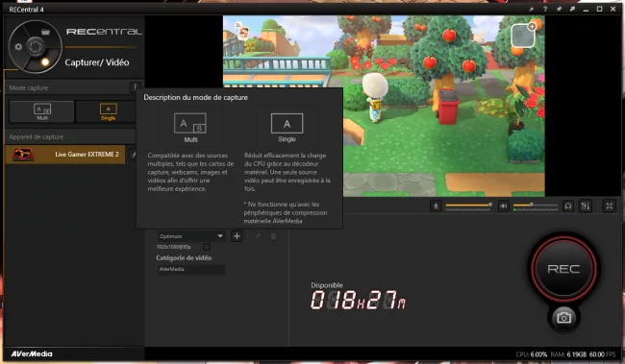The image size is (625, 364).
Task: Collapse the 1920x1080@60p details
Action: point(207,247)
